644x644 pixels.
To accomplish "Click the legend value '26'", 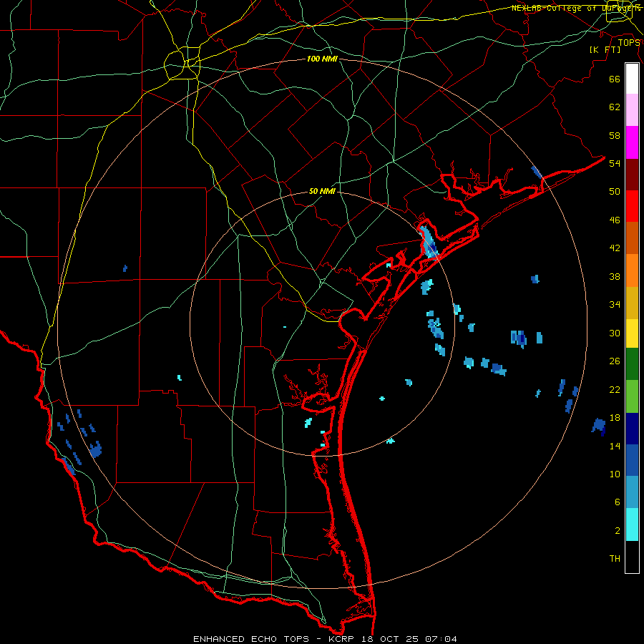I will click(x=615, y=361).
